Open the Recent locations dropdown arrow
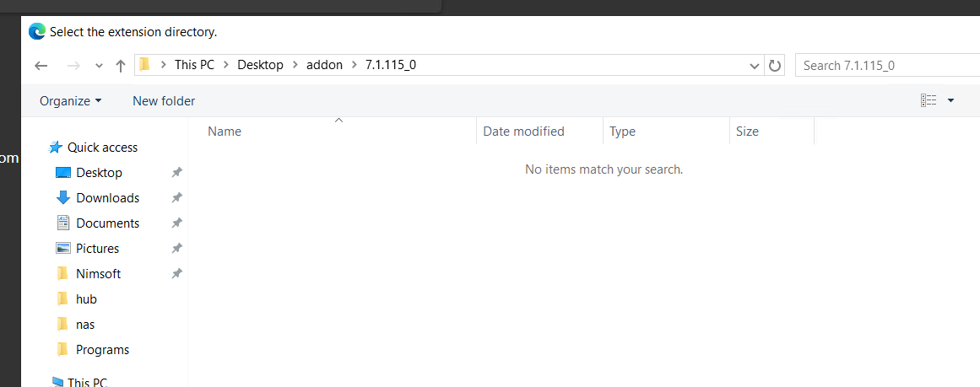The width and height of the screenshot is (980, 387). coord(99,66)
